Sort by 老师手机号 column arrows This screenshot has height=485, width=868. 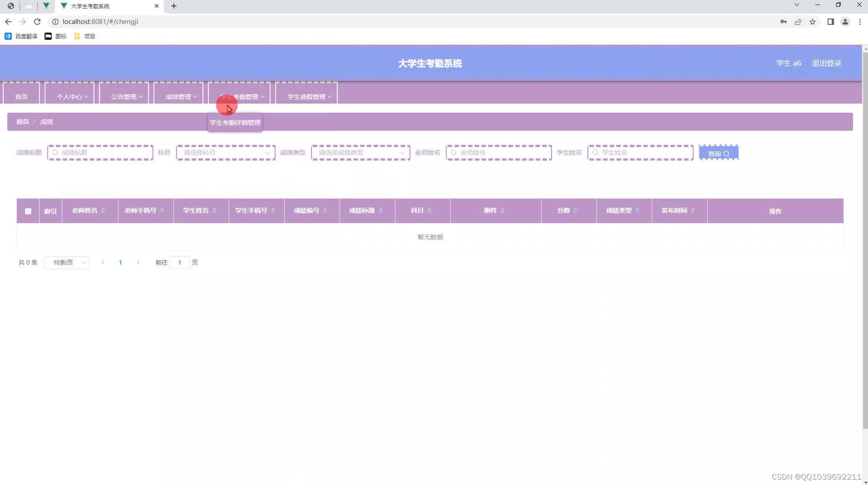click(x=162, y=210)
